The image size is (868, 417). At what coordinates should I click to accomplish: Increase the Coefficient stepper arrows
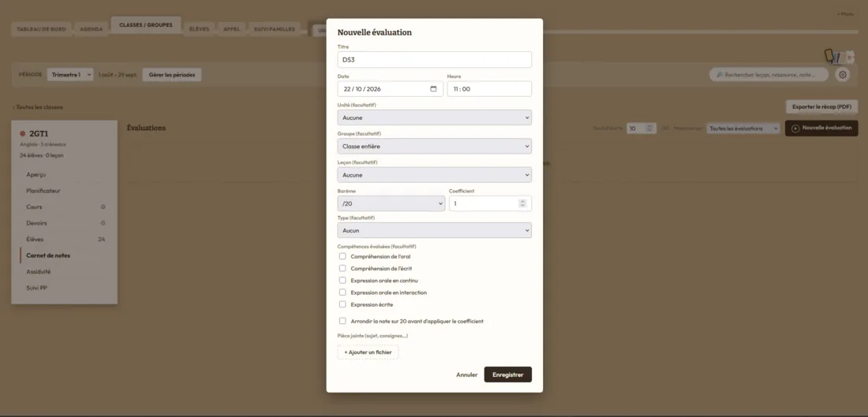[522, 201]
